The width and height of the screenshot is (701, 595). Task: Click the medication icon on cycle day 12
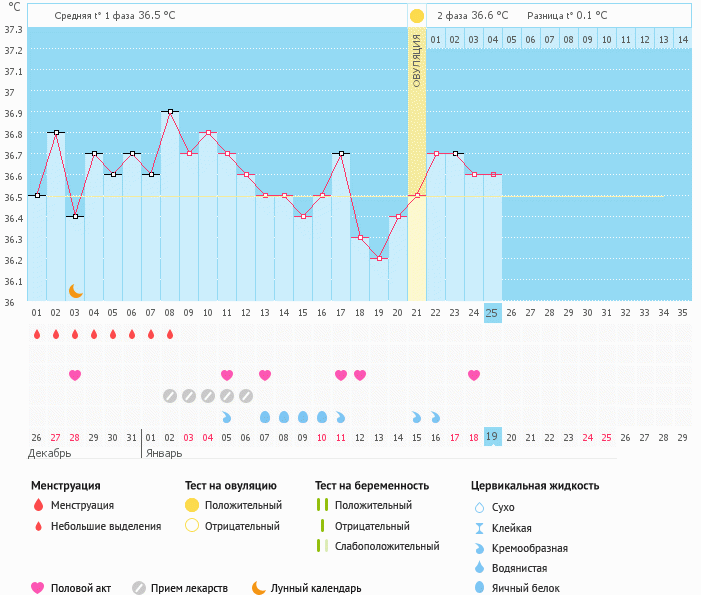(x=246, y=396)
